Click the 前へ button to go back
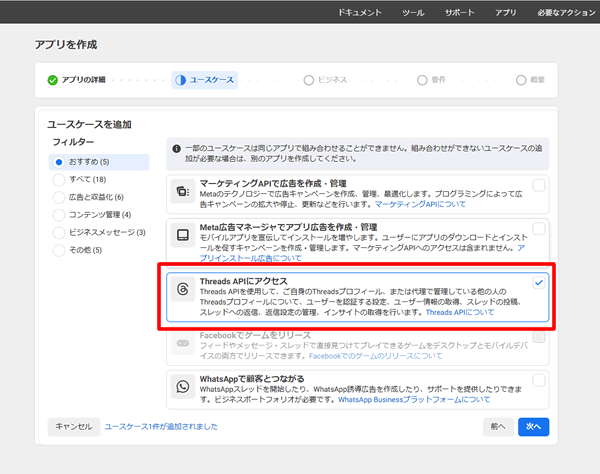This screenshot has width=600, height=474. pos(497,426)
